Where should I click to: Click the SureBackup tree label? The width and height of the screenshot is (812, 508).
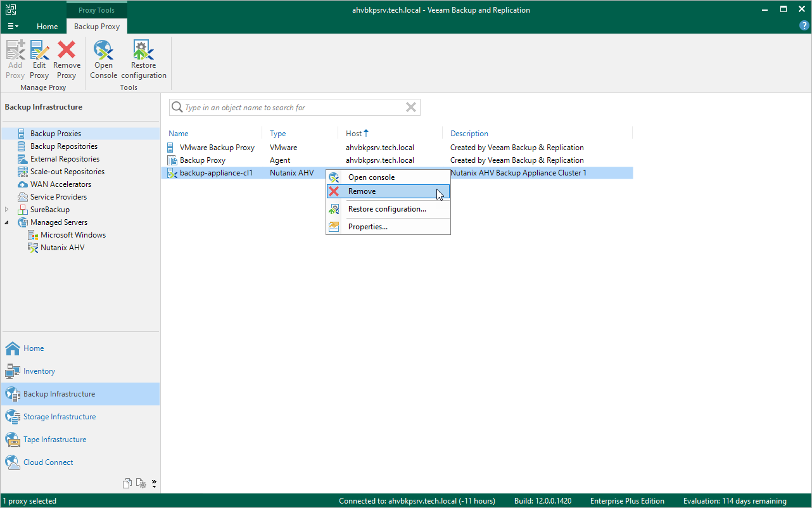click(50, 210)
